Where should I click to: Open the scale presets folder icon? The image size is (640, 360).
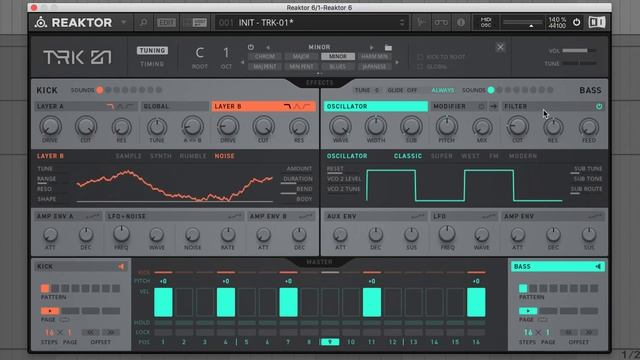pyautogui.click(x=388, y=47)
